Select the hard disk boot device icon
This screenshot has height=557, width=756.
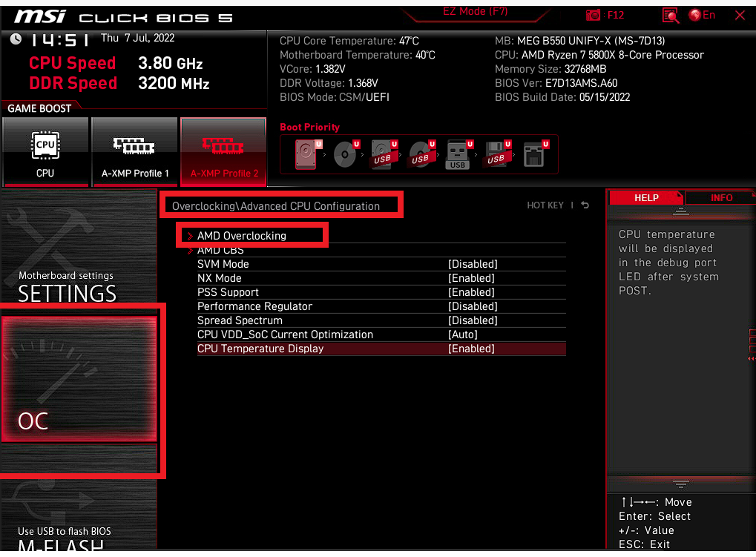[x=308, y=154]
